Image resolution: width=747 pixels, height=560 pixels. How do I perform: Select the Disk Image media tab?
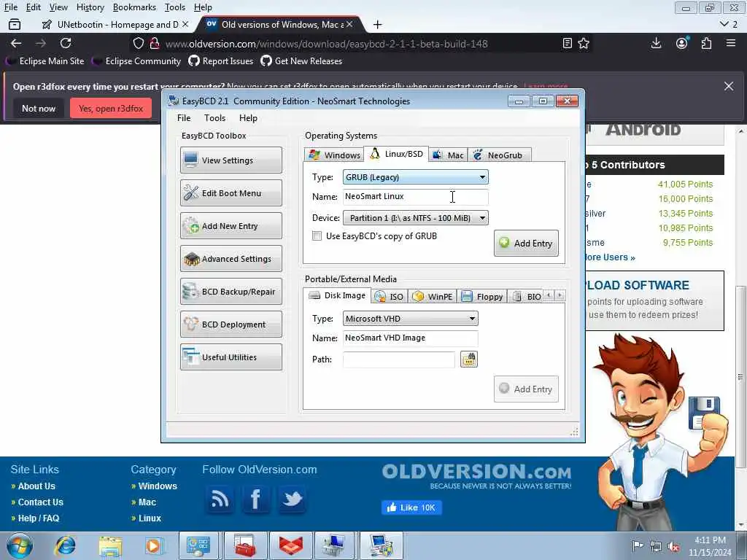[337, 295]
